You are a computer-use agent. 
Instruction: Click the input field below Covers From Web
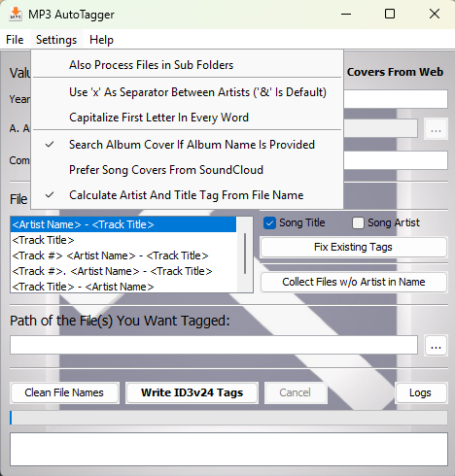(396, 99)
